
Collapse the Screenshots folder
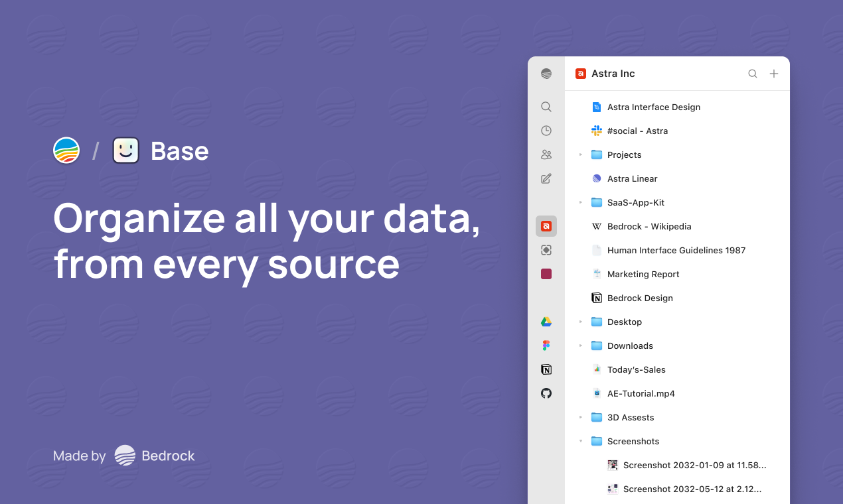[581, 441]
